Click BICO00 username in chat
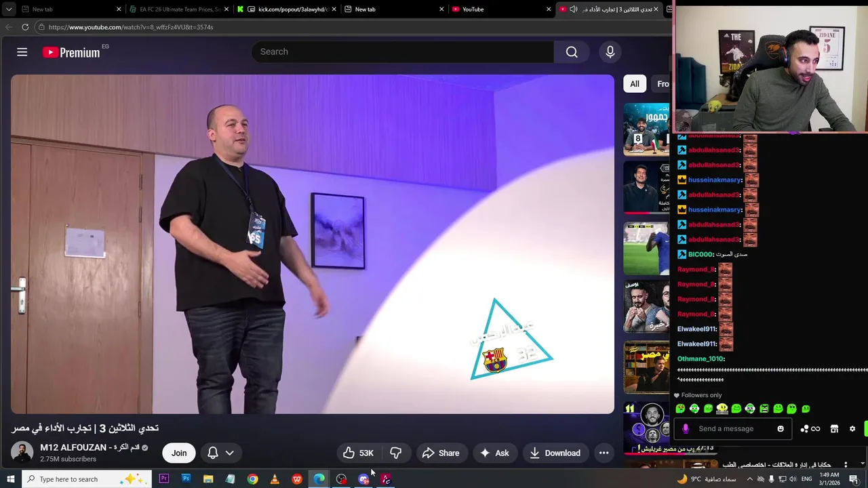Image resolution: width=868 pixels, height=488 pixels. [701, 254]
